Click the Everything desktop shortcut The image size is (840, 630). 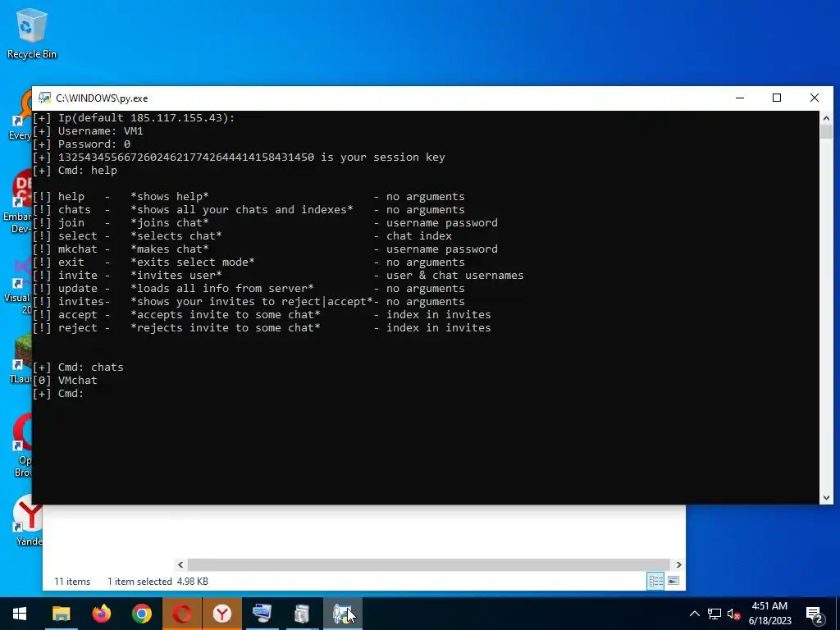[21, 115]
